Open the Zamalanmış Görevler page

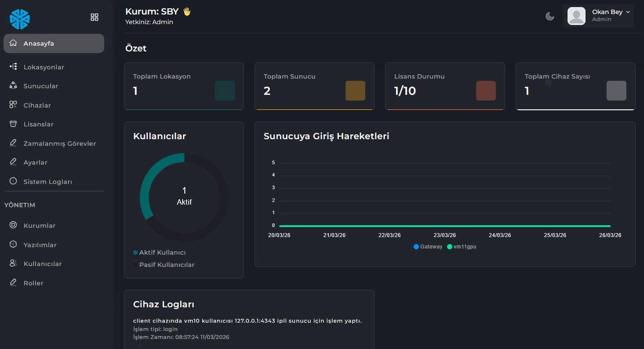click(59, 144)
